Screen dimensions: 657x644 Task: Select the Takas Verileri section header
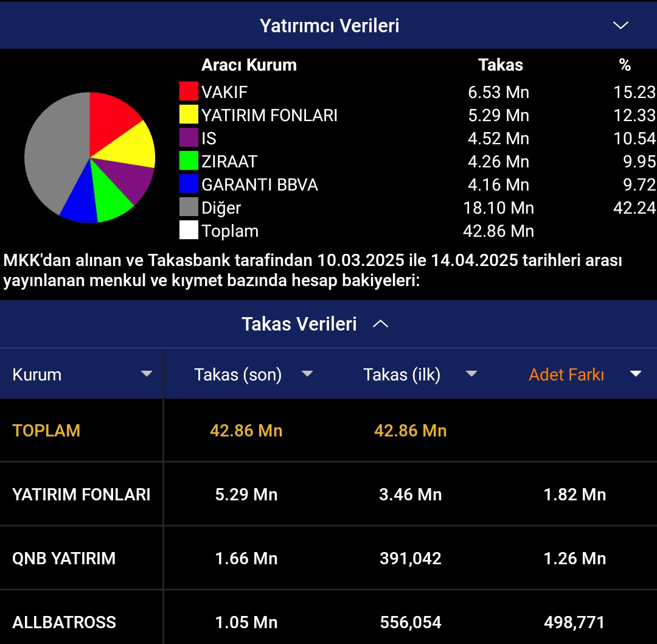[x=328, y=324]
